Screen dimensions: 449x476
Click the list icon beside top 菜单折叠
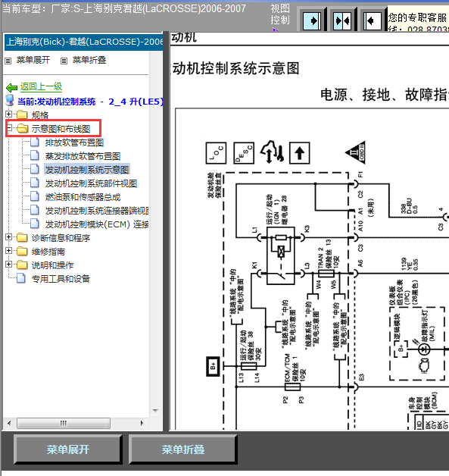(x=64, y=61)
